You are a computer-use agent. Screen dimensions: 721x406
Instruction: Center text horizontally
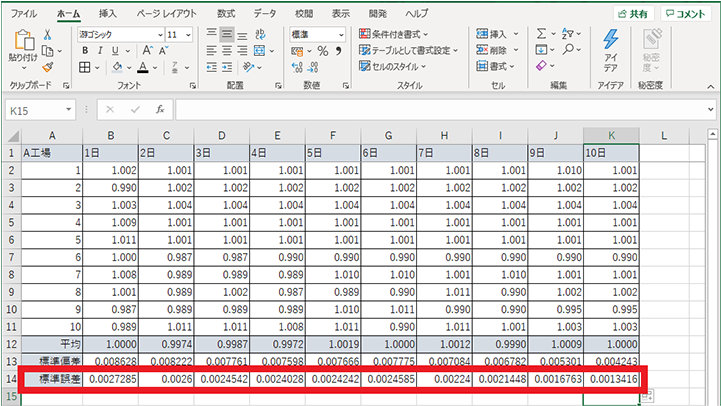[227, 51]
